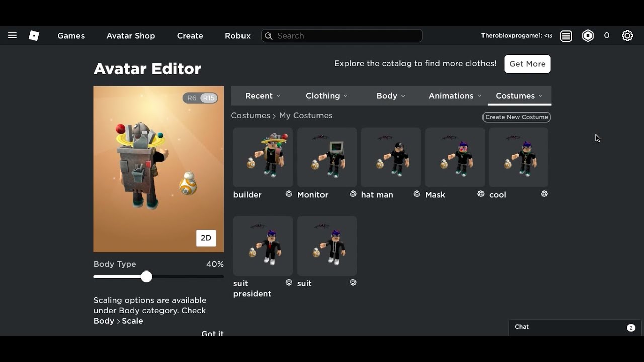
Task: Select the Monitor costume thumbnail
Action: 327,157
